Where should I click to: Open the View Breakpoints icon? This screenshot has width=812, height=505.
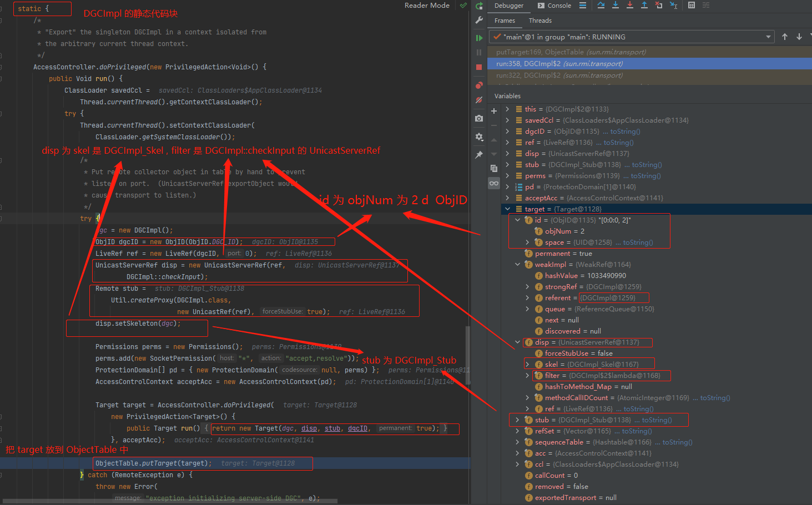(479, 85)
